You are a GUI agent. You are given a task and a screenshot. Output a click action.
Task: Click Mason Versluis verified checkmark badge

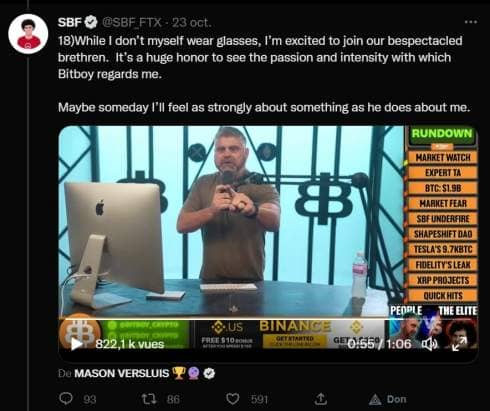(x=209, y=373)
